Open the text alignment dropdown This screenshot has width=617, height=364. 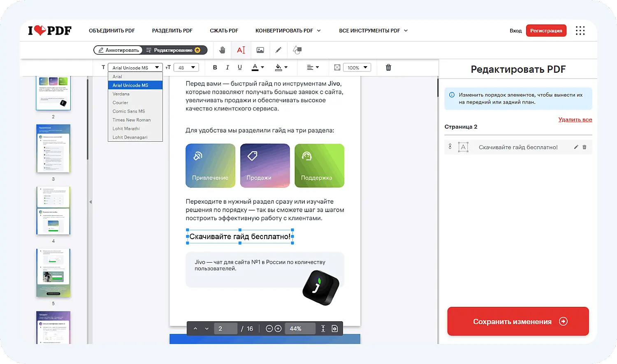313,67
